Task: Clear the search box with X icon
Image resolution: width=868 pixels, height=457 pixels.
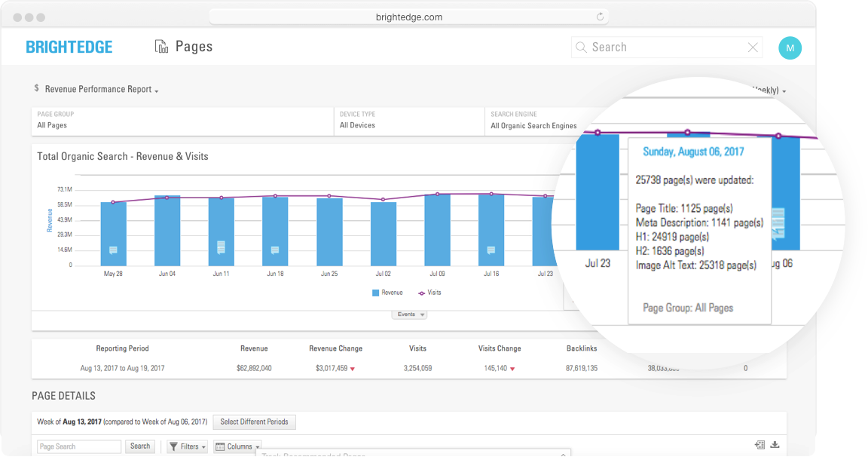Action: [x=752, y=48]
